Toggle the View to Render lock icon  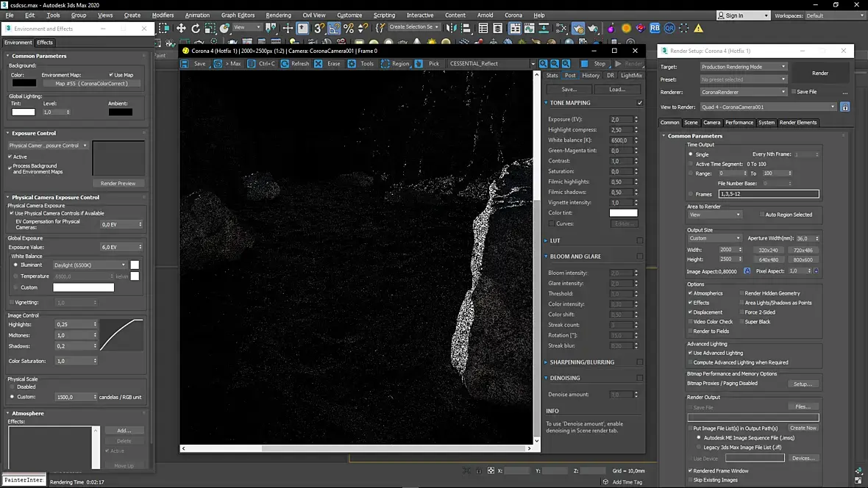click(x=845, y=107)
